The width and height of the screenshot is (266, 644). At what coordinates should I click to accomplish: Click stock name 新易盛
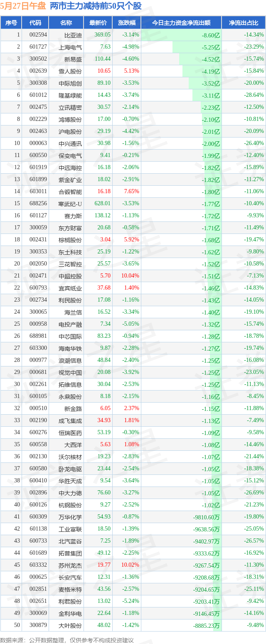(x=73, y=59)
